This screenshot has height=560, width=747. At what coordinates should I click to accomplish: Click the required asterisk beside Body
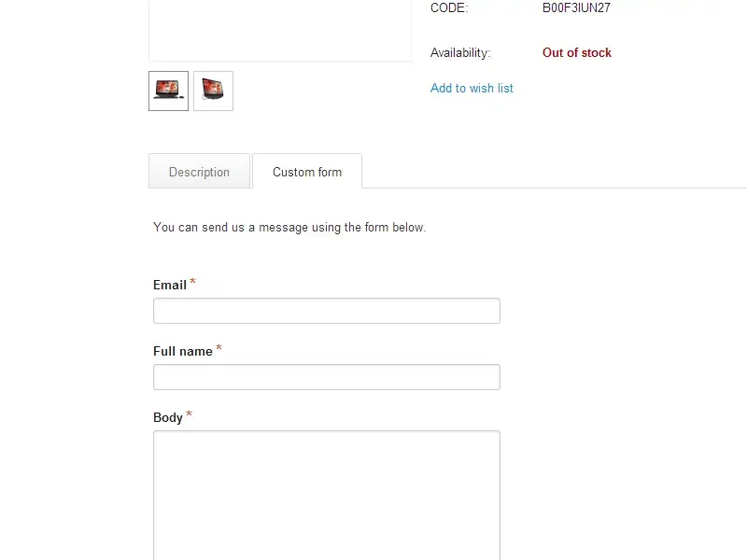190,414
